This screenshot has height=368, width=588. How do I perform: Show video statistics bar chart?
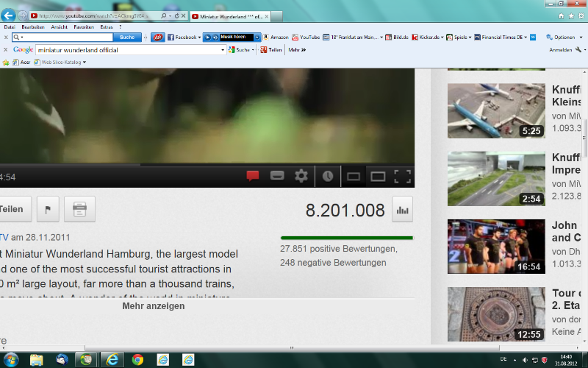coord(402,210)
